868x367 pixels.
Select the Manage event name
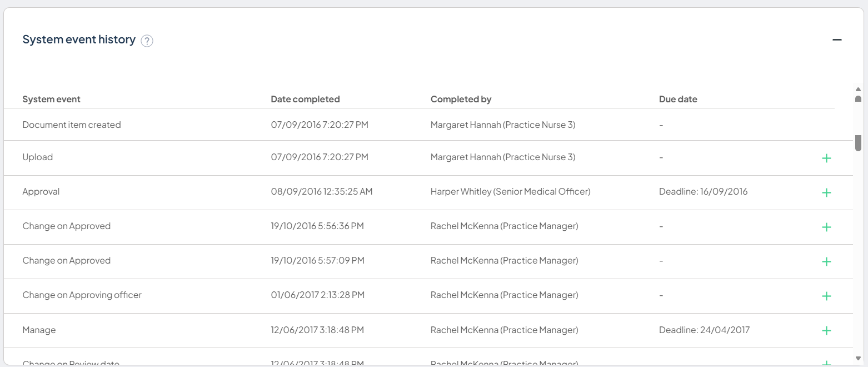pos(39,330)
